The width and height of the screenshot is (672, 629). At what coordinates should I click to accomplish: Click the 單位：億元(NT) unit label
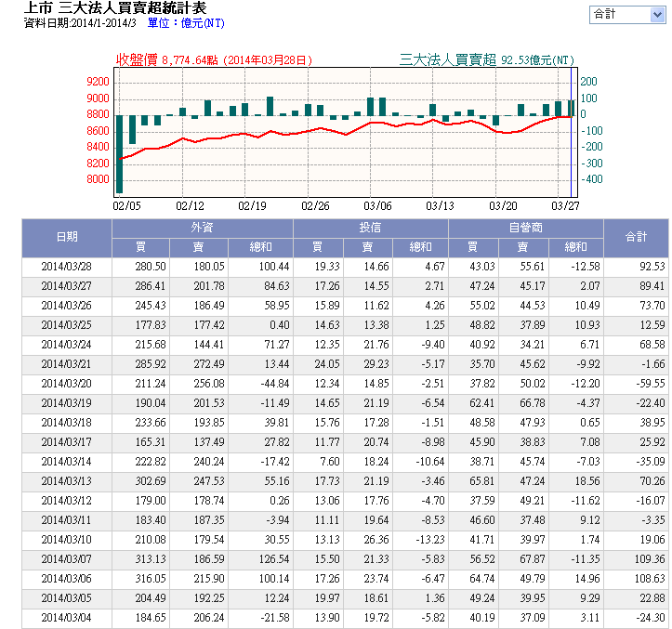pos(186,23)
